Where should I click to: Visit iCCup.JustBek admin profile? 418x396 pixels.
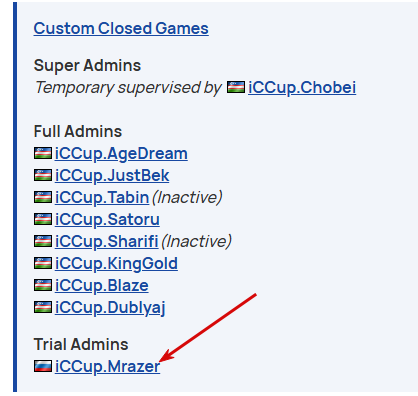112,176
